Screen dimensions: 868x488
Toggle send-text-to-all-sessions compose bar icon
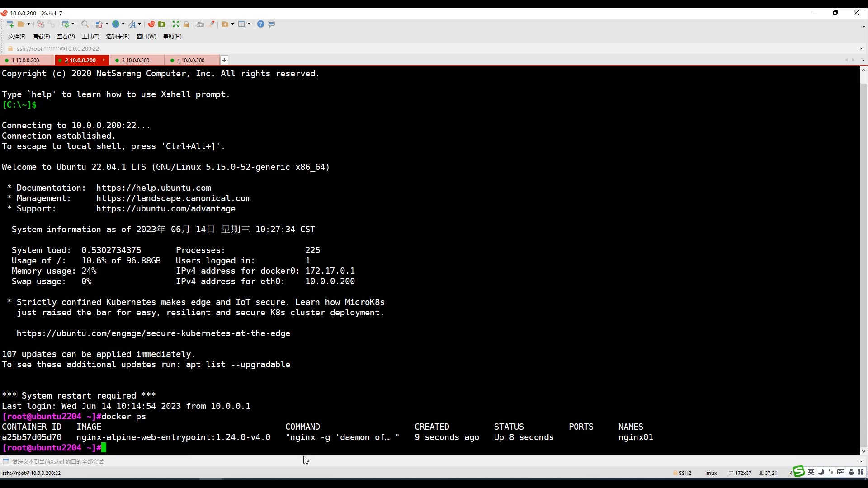tap(6, 461)
